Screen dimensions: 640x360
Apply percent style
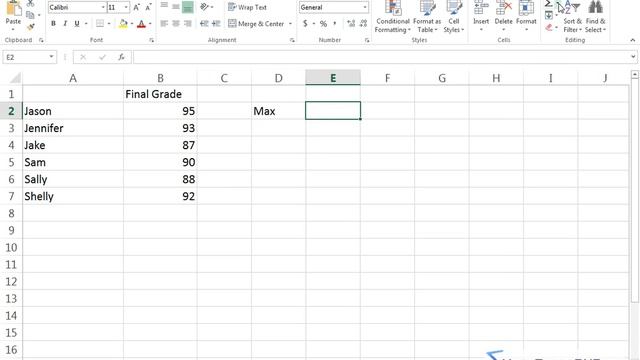coord(323,24)
